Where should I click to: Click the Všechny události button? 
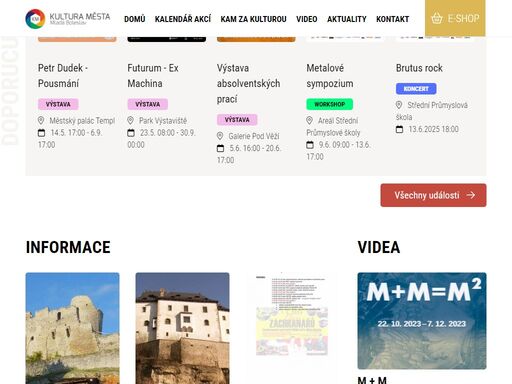tap(433, 195)
